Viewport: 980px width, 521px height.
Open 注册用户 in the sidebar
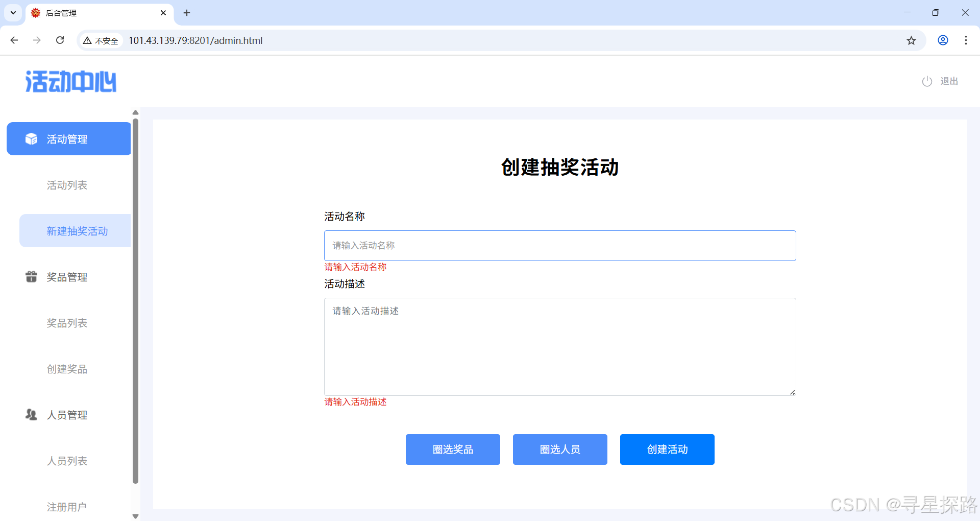point(67,507)
